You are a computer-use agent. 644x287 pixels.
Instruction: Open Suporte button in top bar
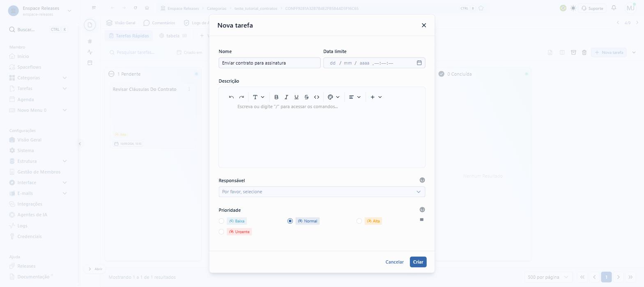[x=592, y=8]
